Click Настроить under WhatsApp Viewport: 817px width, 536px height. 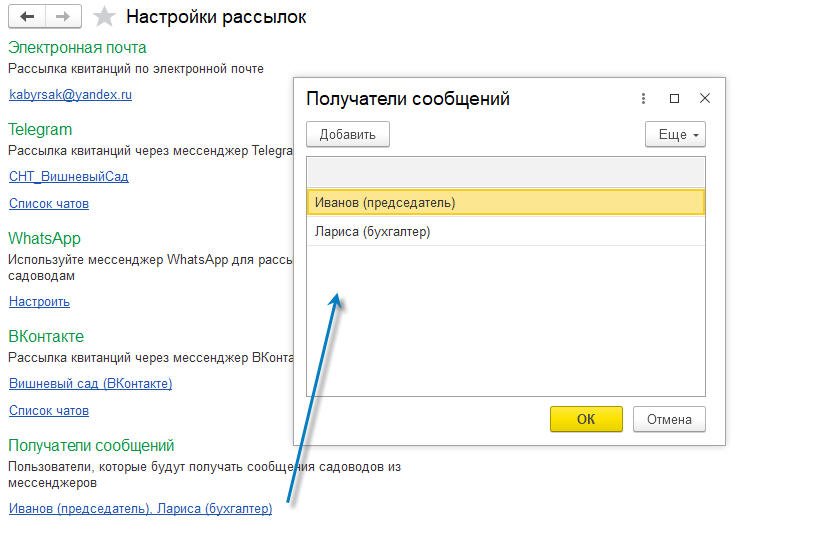(39, 301)
